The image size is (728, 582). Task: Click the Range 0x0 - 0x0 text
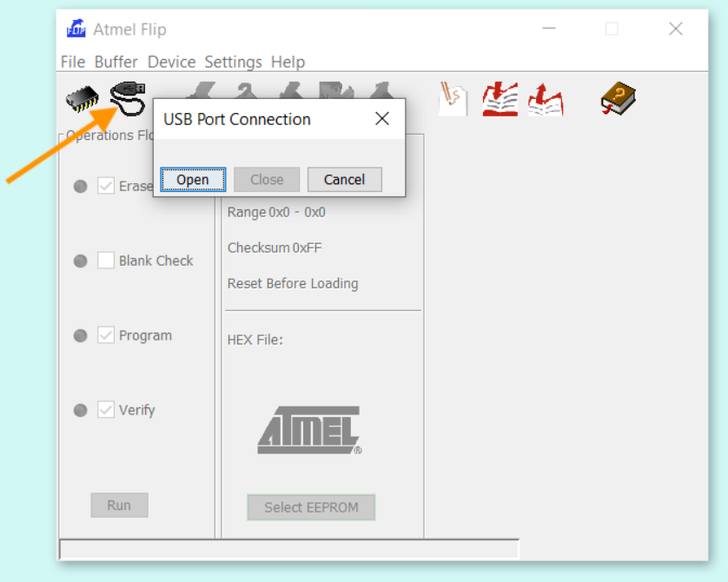click(x=276, y=212)
